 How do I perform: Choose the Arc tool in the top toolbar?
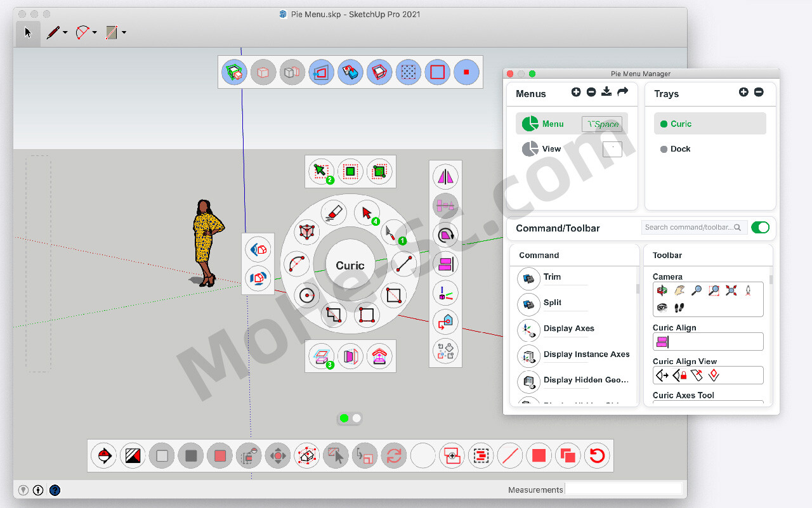coord(82,32)
